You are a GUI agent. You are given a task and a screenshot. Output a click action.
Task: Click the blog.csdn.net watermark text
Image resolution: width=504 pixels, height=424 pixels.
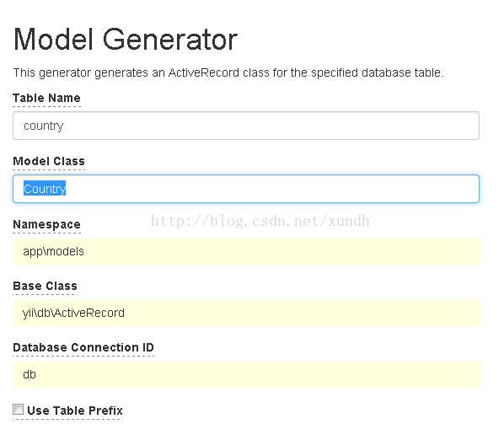click(260, 221)
